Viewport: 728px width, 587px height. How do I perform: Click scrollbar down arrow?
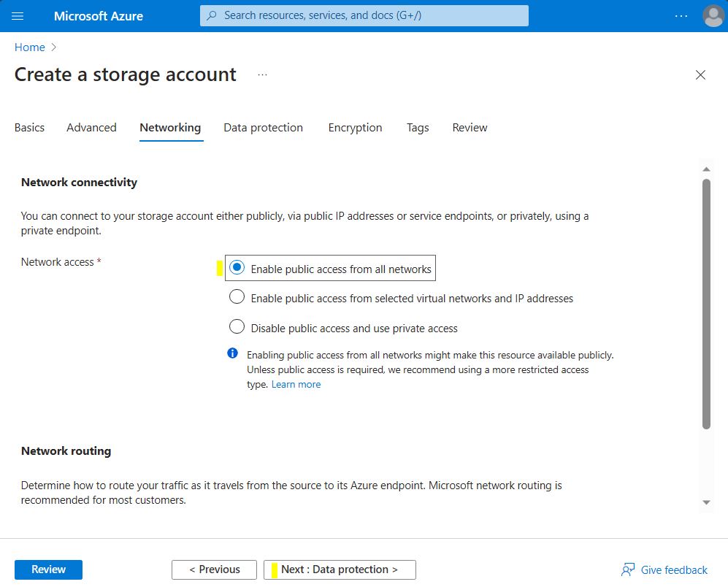[706, 502]
